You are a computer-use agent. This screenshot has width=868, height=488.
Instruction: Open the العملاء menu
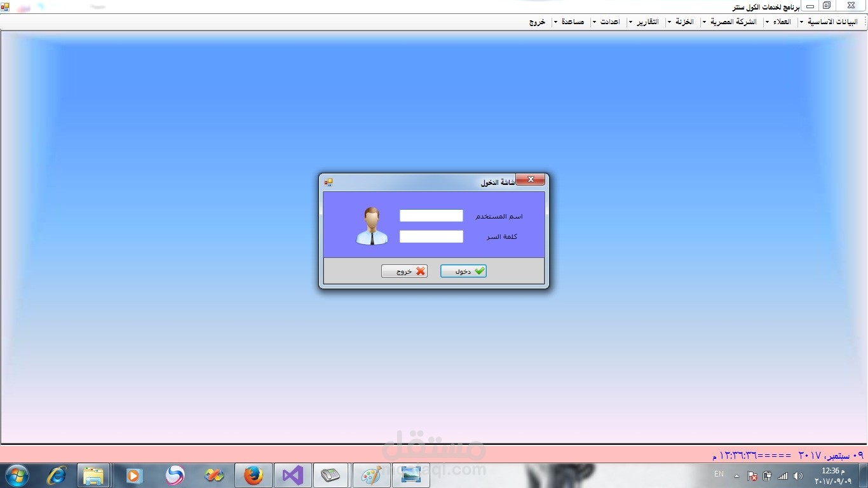pyautogui.click(x=778, y=22)
